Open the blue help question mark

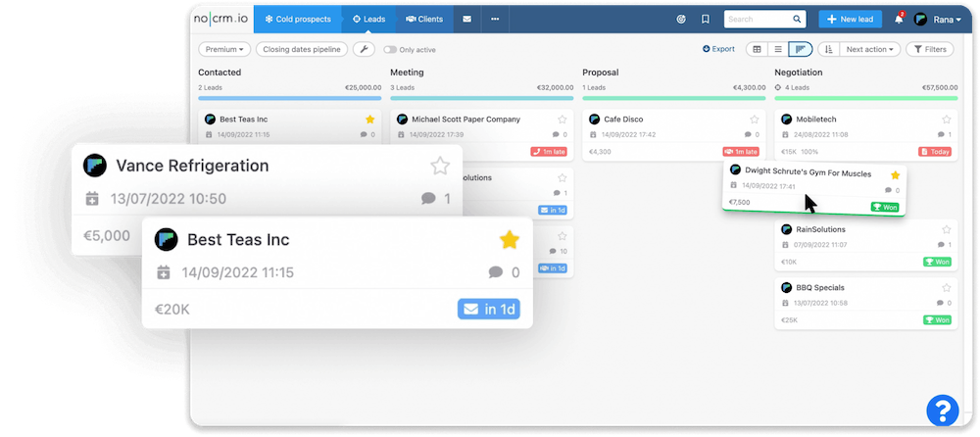pos(942,410)
